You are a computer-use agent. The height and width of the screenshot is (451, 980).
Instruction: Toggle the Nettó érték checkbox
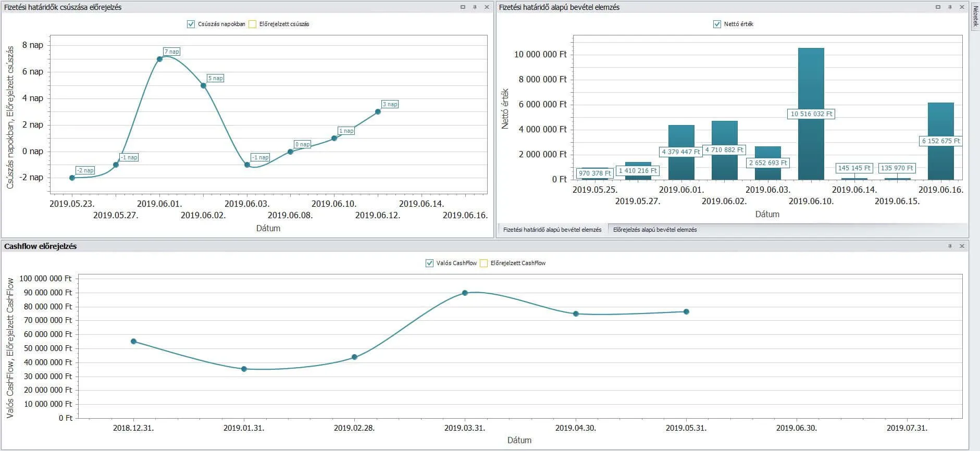[x=717, y=24]
